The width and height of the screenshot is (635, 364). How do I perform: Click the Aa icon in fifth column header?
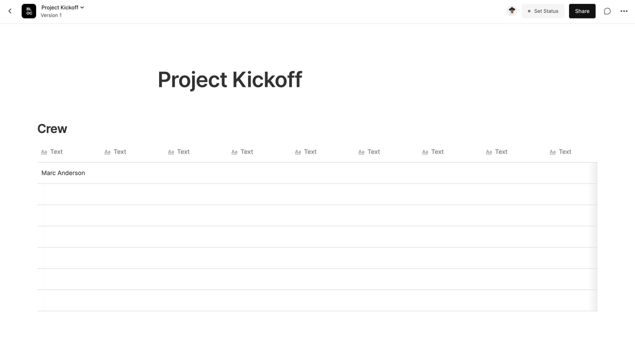[x=298, y=152]
